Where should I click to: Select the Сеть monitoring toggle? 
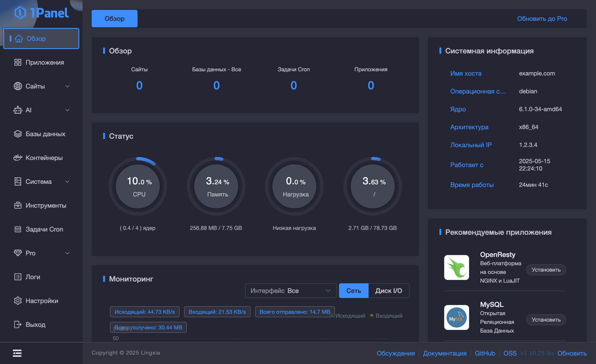point(354,291)
